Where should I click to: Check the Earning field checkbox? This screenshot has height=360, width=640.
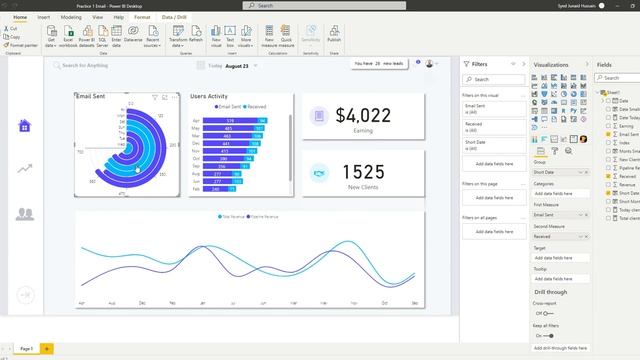pyautogui.click(x=608, y=126)
